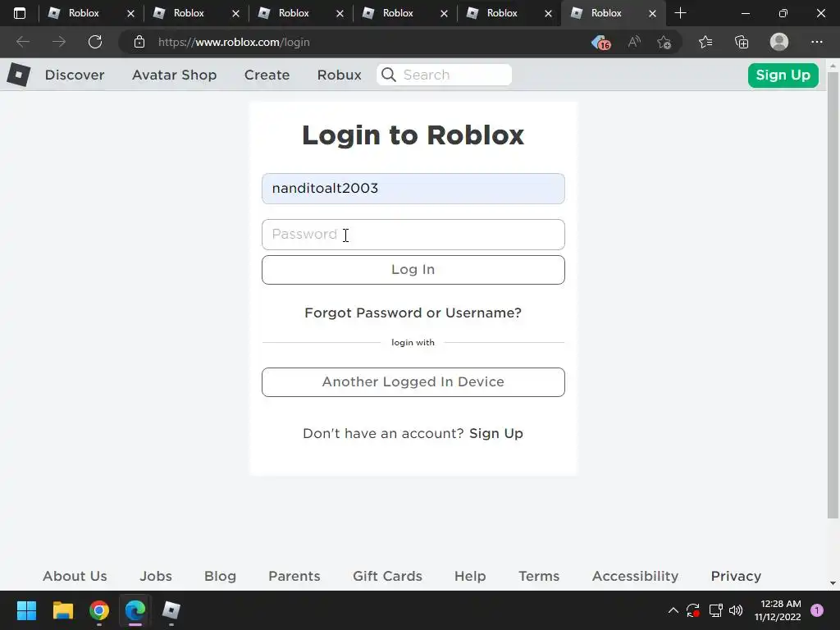Choose Another Logged In Device login
The width and height of the screenshot is (840, 630).
point(413,382)
